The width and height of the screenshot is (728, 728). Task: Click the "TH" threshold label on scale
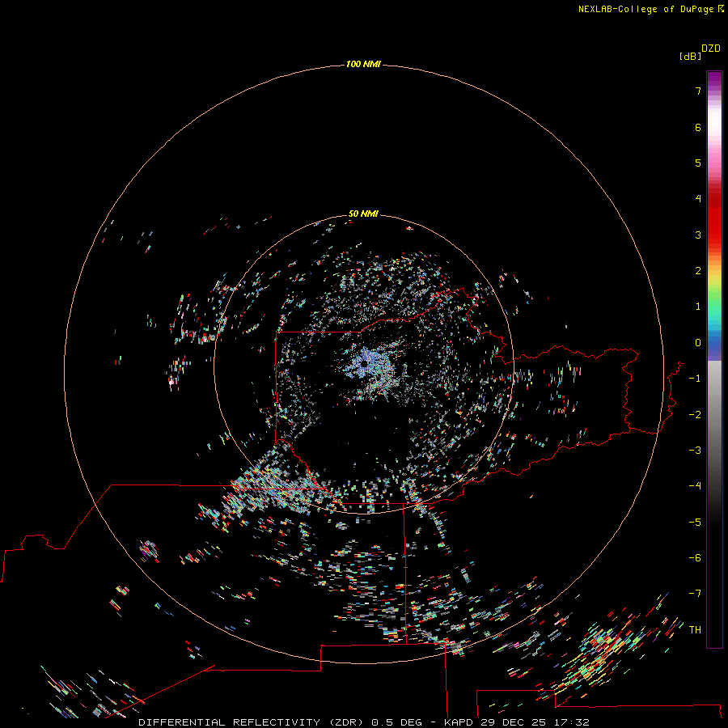(x=695, y=630)
